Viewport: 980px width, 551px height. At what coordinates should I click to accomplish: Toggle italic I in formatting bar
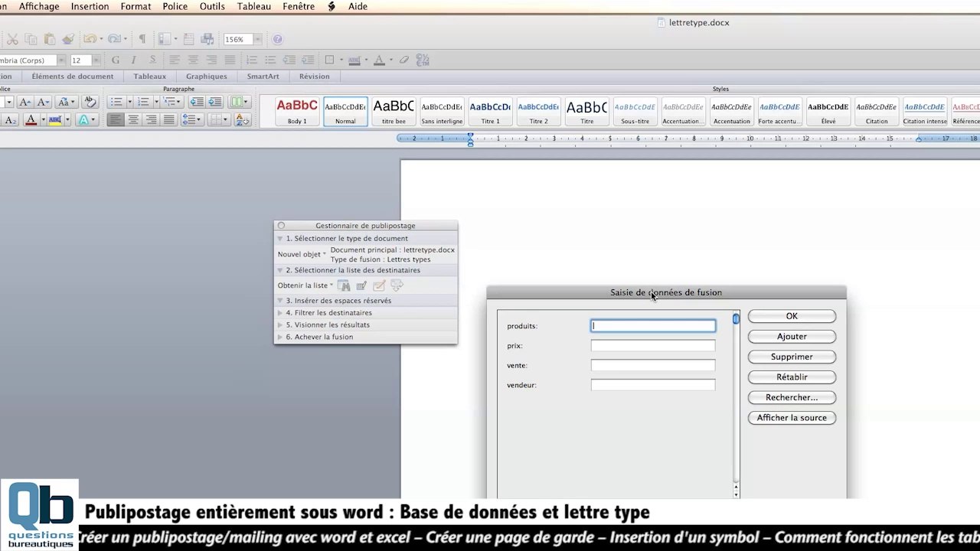pyautogui.click(x=133, y=60)
